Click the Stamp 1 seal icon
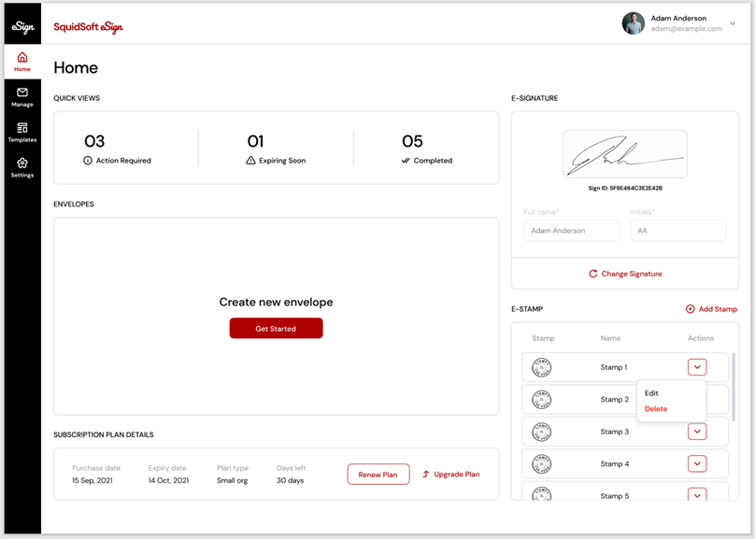The image size is (756, 539). click(x=541, y=367)
